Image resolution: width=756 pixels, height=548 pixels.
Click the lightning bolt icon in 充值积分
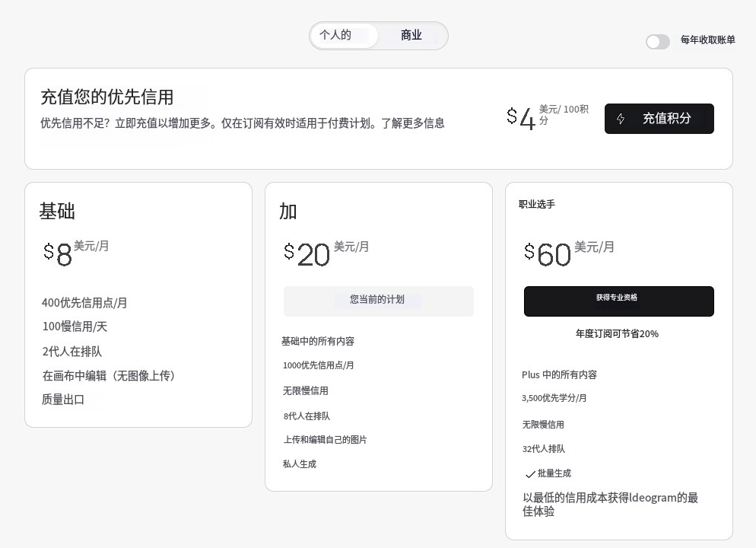pyautogui.click(x=621, y=119)
